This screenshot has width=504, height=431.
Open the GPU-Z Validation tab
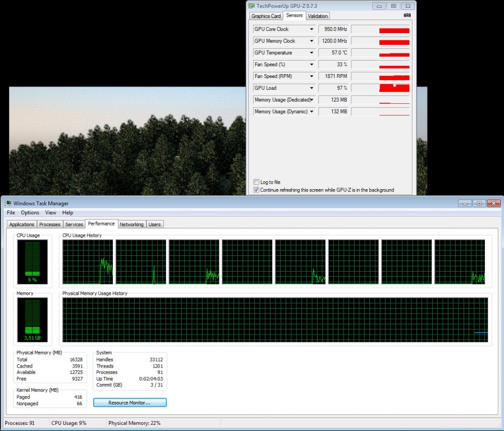(318, 16)
